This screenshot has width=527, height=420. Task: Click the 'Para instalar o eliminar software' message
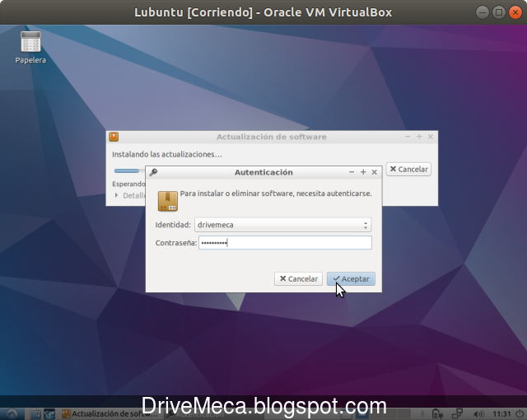click(x=276, y=194)
